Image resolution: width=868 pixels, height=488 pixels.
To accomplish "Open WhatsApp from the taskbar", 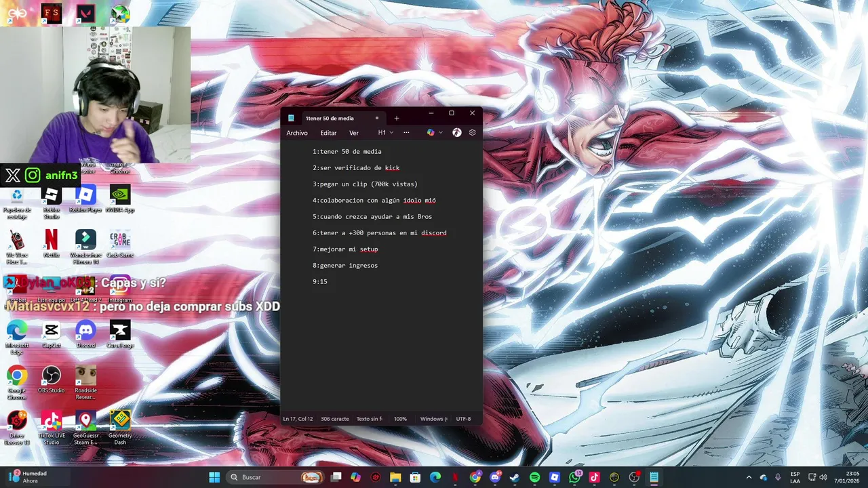I will [x=575, y=477].
